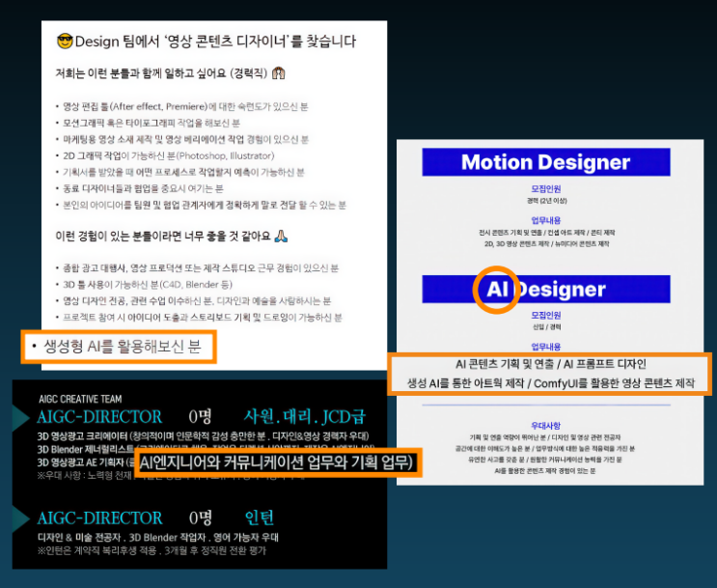Click the heading '저희는 이런 분들과 함께 일하고 싶어요'
The height and width of the screenshot is (588, 717).
click(161, 73)
